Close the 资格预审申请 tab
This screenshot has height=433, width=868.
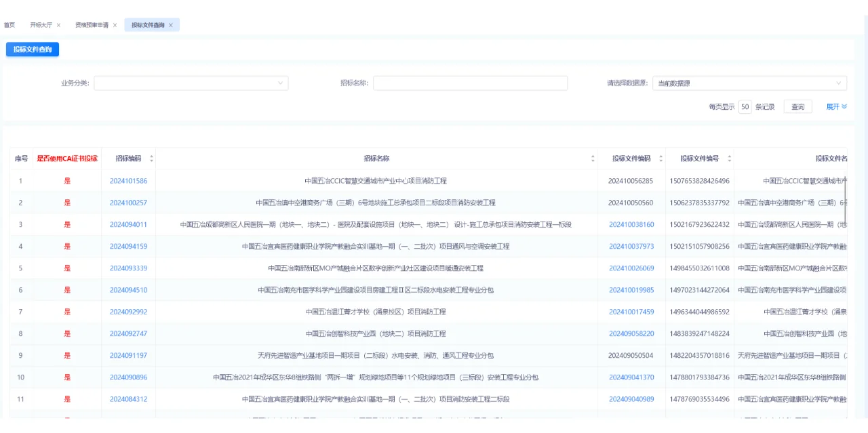coord(115,24)
